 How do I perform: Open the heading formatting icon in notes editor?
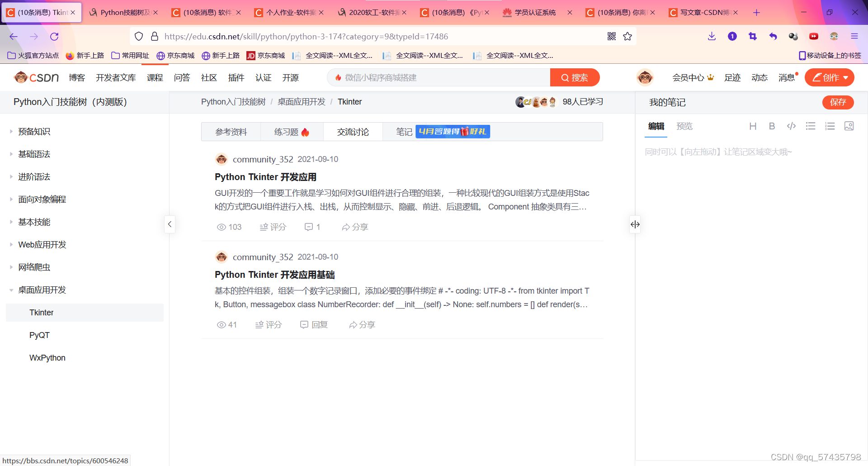point(753,126)
